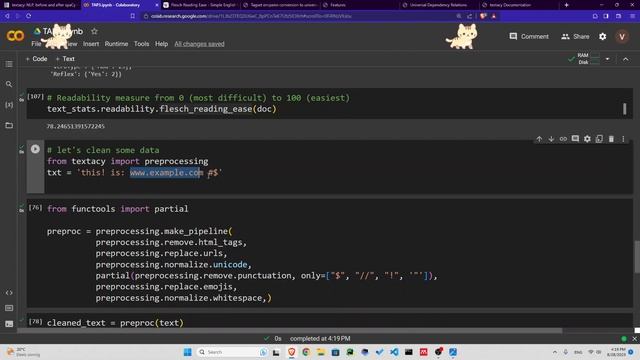Image resolution: width=640 pixels, height=360 pixels.
Task: Run the 'let's clean some data' cell
Action: pyautogui.click(x=35, y=149)
